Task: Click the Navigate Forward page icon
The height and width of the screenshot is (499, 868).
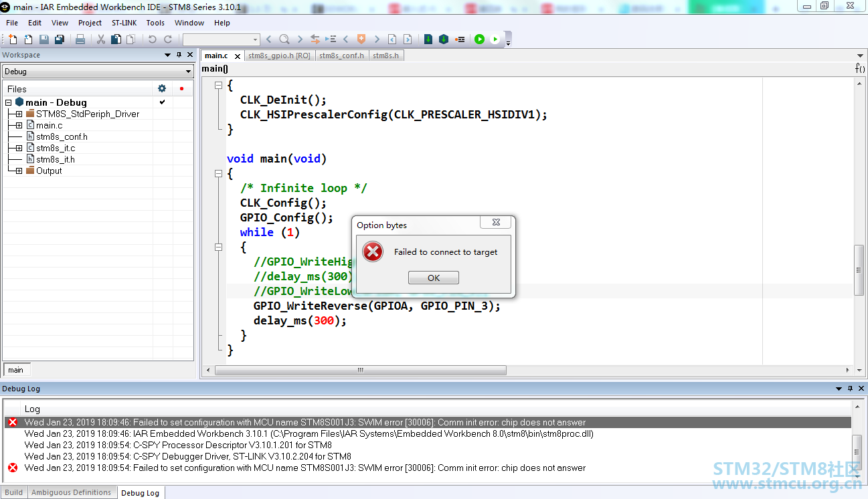Action: click(407, 39)
